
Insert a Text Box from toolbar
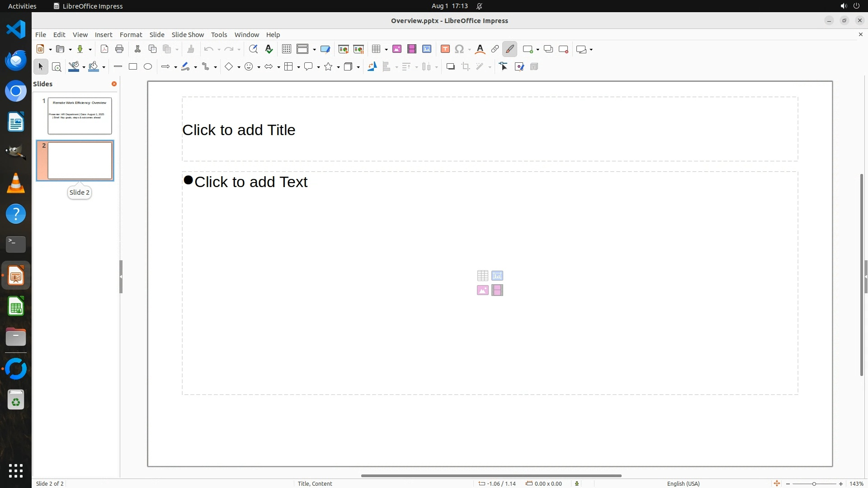click(x=445, y=49)
